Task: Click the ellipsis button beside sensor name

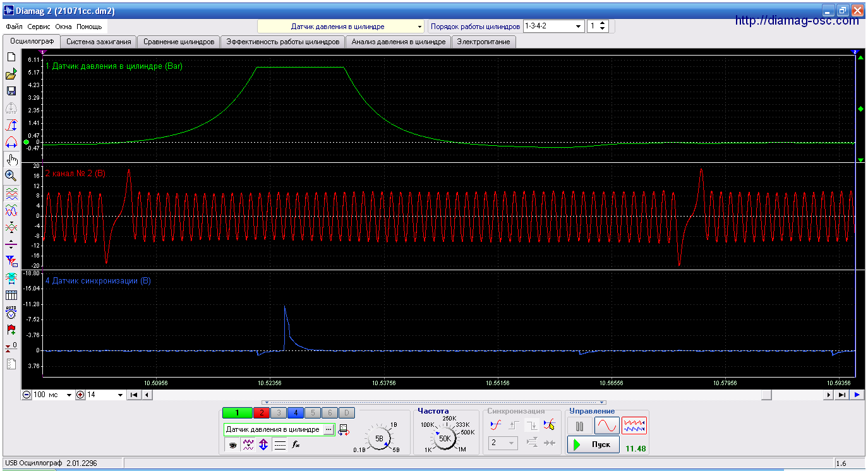Action: click(328, 429)
